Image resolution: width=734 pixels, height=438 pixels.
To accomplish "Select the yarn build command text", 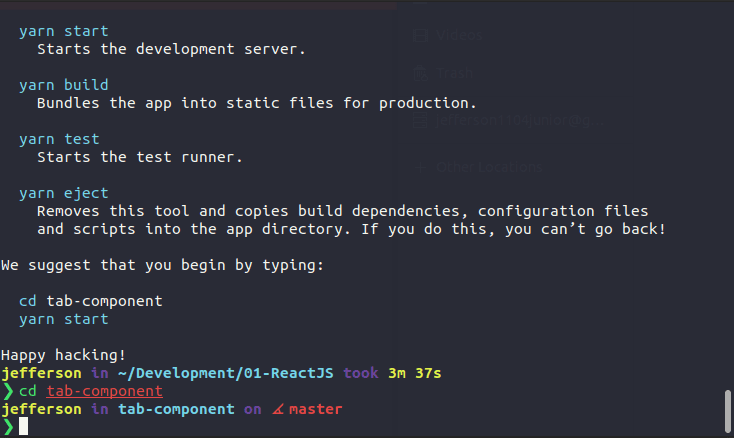I will pos(64,85).
